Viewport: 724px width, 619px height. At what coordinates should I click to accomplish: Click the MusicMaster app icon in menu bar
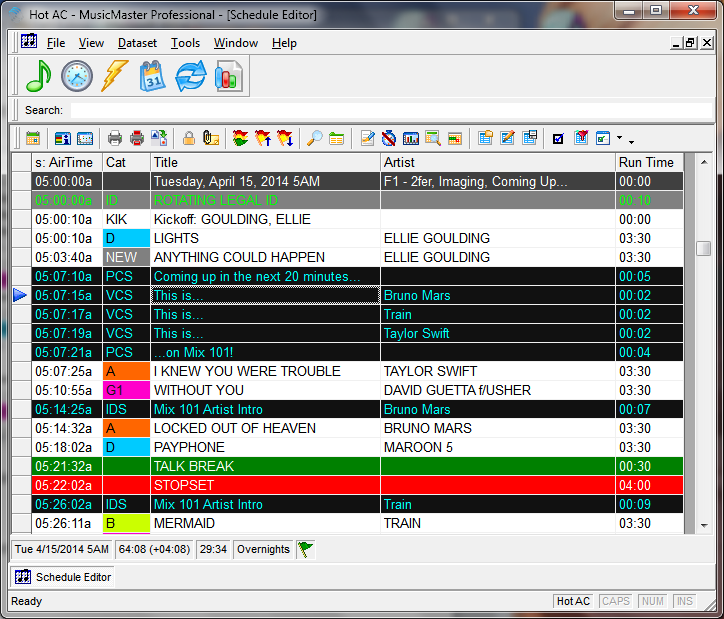[x=29, y=42]
